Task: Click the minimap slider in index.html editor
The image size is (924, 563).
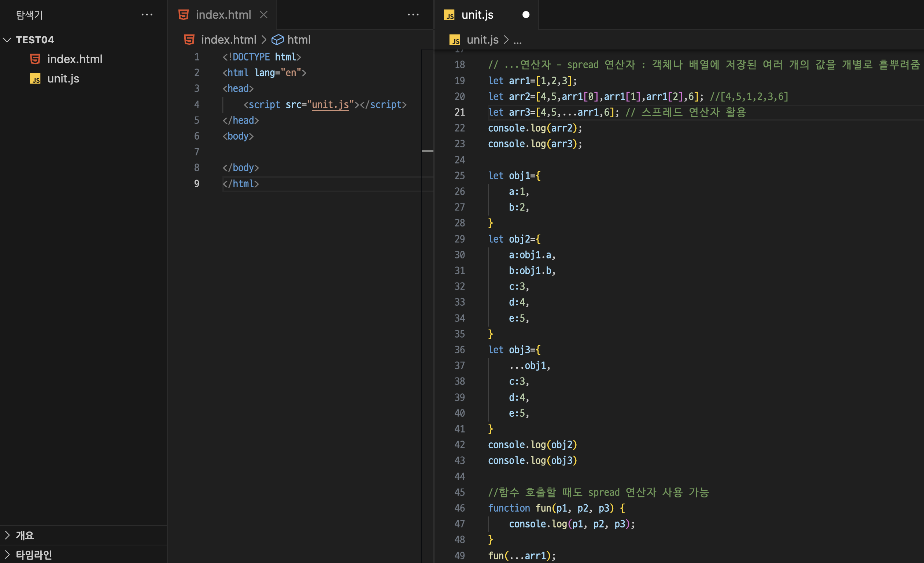Action: pos(428,151)
